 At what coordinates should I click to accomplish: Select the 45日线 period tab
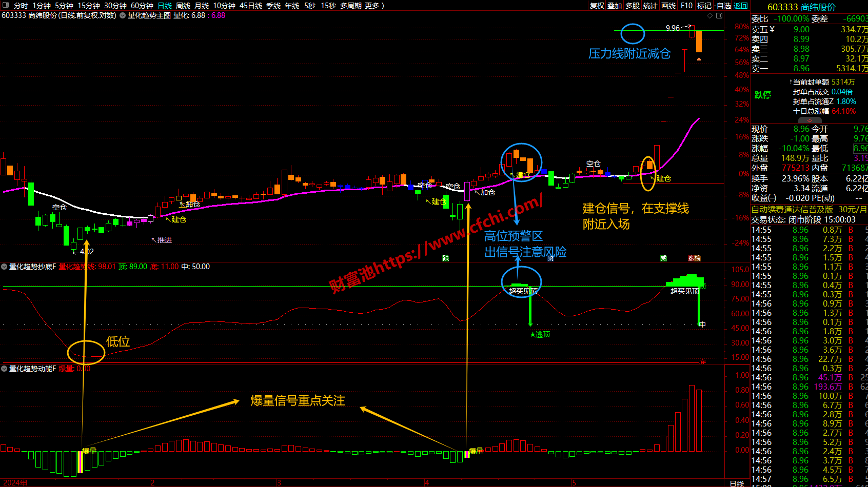pos(251,6)
